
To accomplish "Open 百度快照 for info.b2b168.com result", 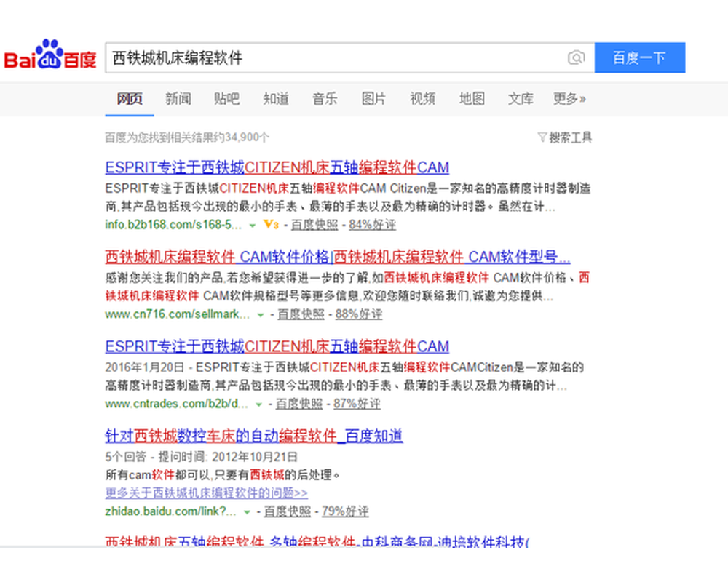I will click(x=314, y=225).
